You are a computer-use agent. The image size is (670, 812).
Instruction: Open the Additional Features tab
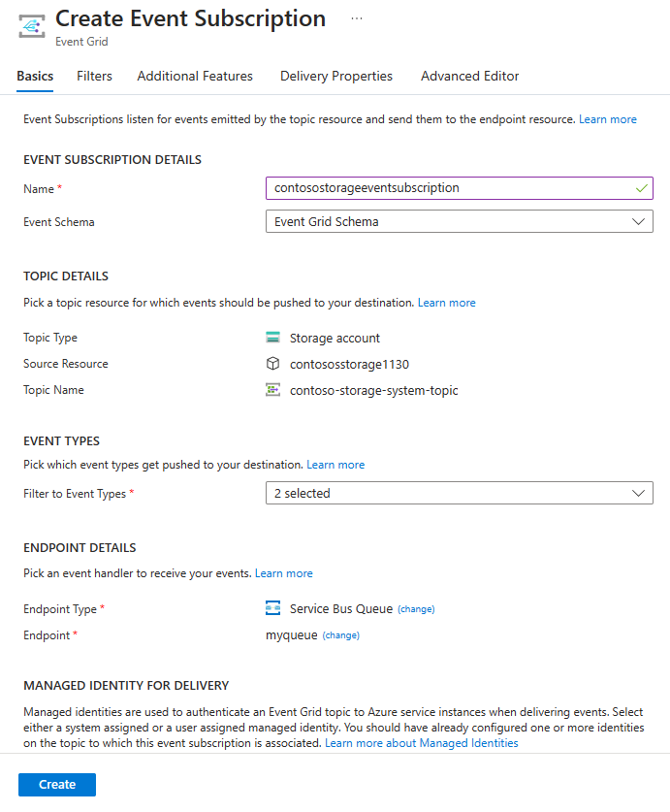(194, 76)
